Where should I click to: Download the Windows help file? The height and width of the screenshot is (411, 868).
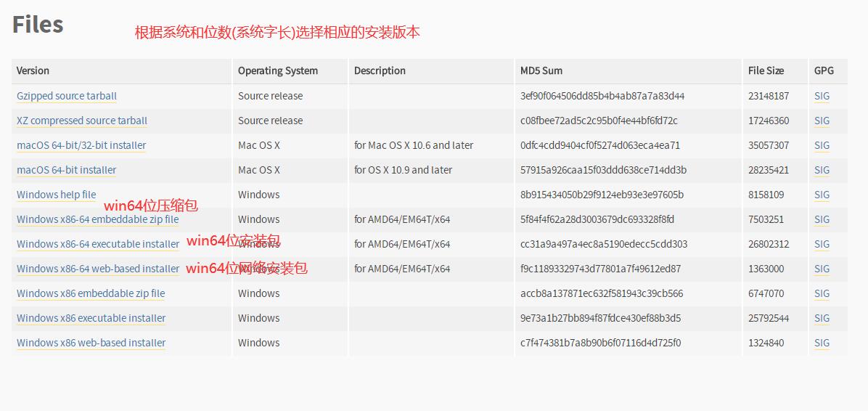coord(56,195)
